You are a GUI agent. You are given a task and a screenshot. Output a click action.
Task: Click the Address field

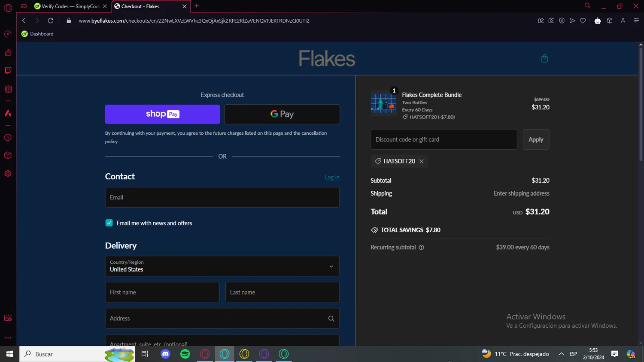pyautogui.click(x=222, y=319)
